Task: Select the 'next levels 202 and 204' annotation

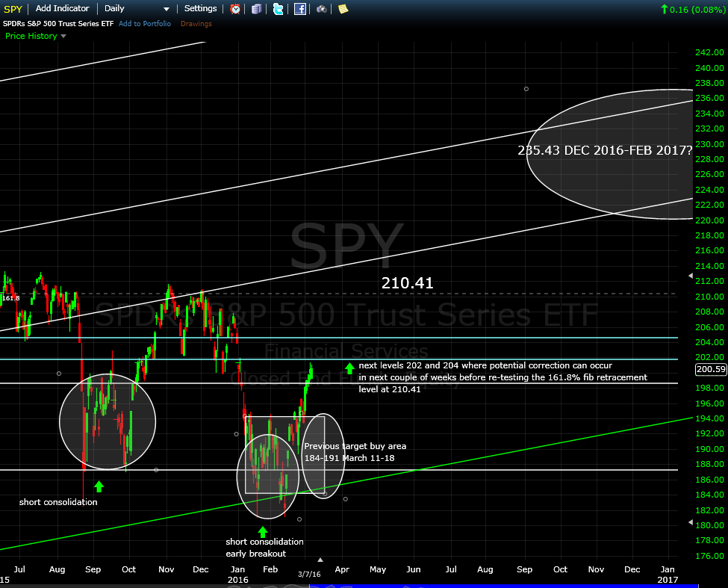Action: [x=503, y=377]
